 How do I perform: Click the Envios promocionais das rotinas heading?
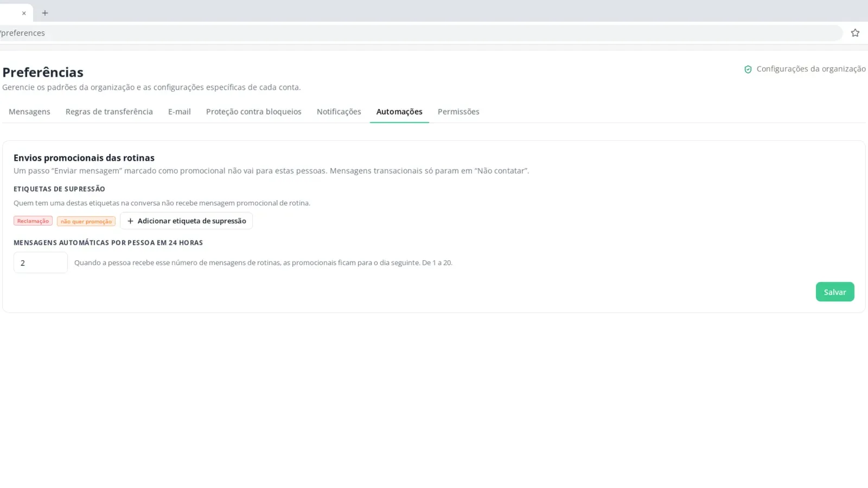point(84,158)
